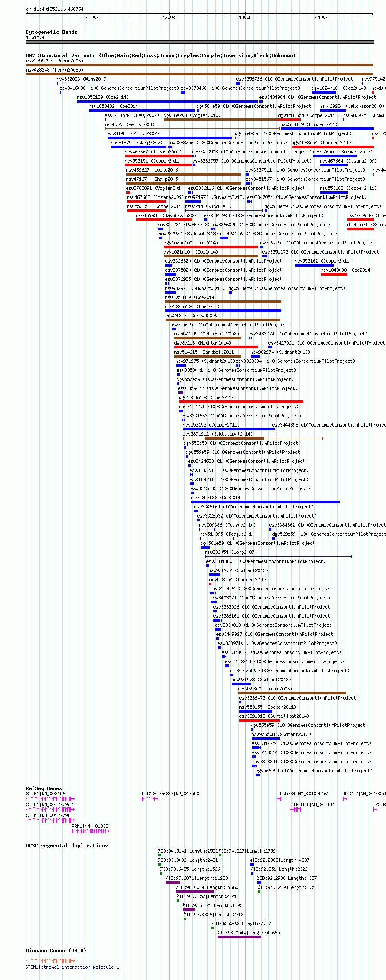
Task: Click nsv1040030 (Coe2014) variant label
Action: click(347, 270)
